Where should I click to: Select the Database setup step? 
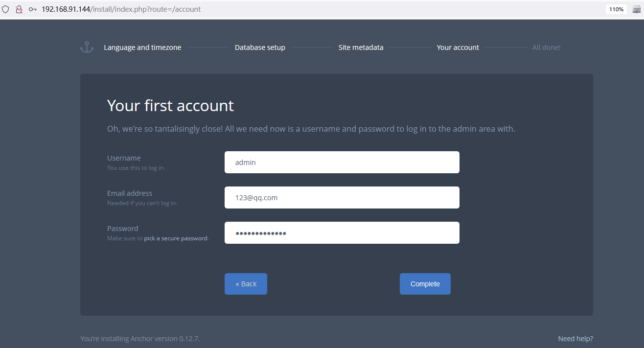coord(260,47)
